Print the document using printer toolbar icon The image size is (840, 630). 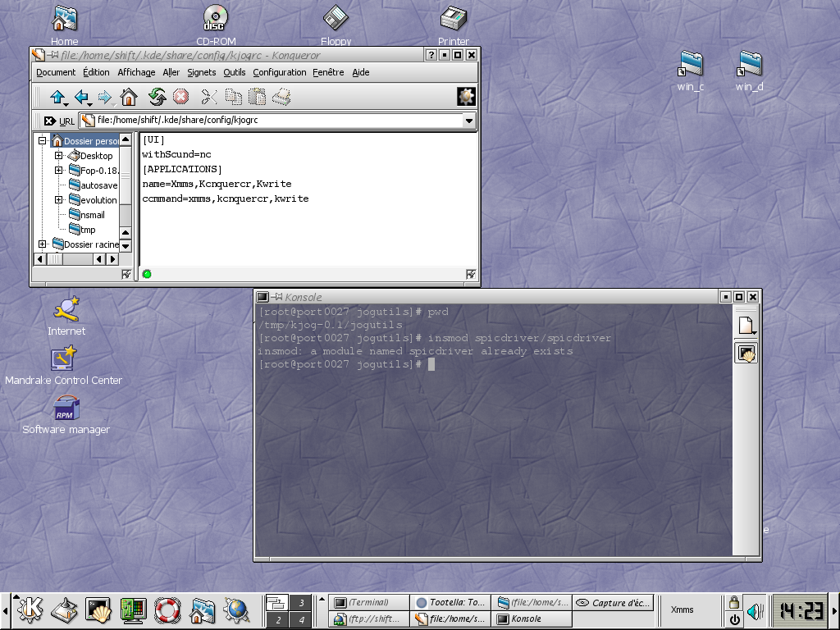281,98
